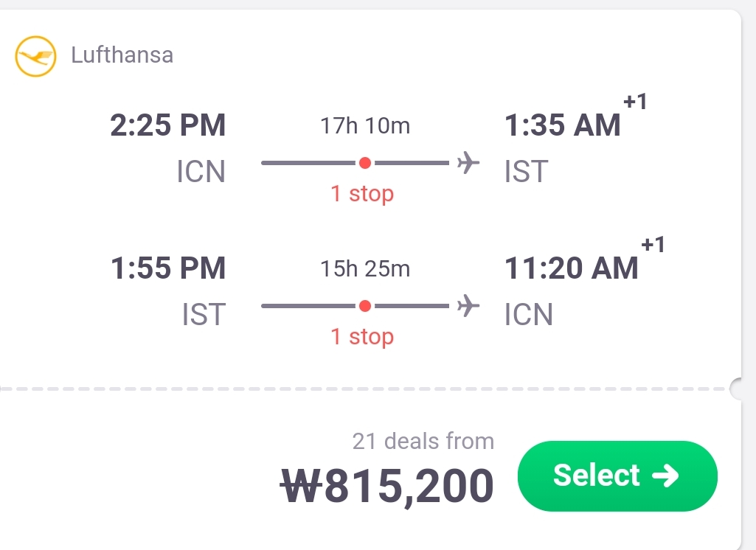This screenshot has height=550, width=756.
Task: Click the 1:55 PM return departure time
Action: [x=168, y=268]
